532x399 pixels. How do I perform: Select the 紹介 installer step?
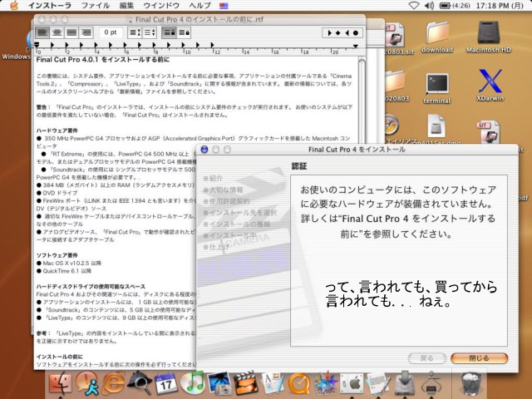pyautogui.click(x=213, y=179)
